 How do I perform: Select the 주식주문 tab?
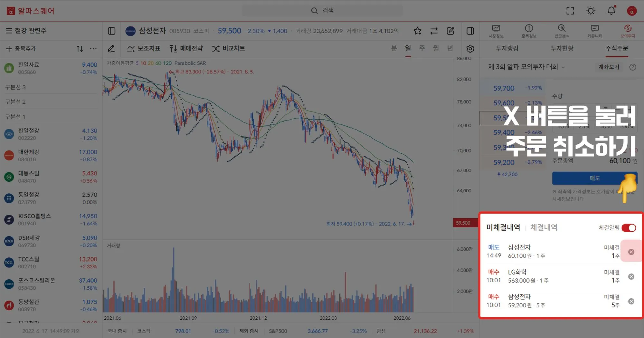point(617,48)
